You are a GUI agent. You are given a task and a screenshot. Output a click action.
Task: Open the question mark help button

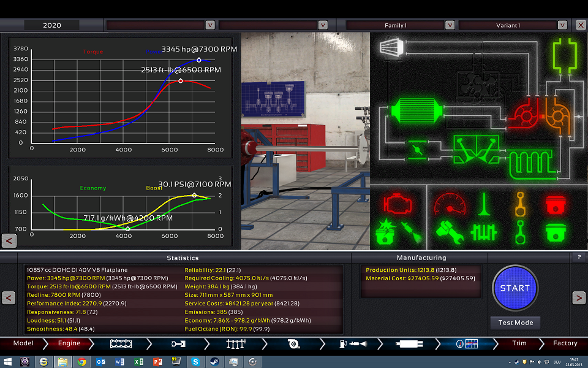pyautogui.click(x=579, y=257)
